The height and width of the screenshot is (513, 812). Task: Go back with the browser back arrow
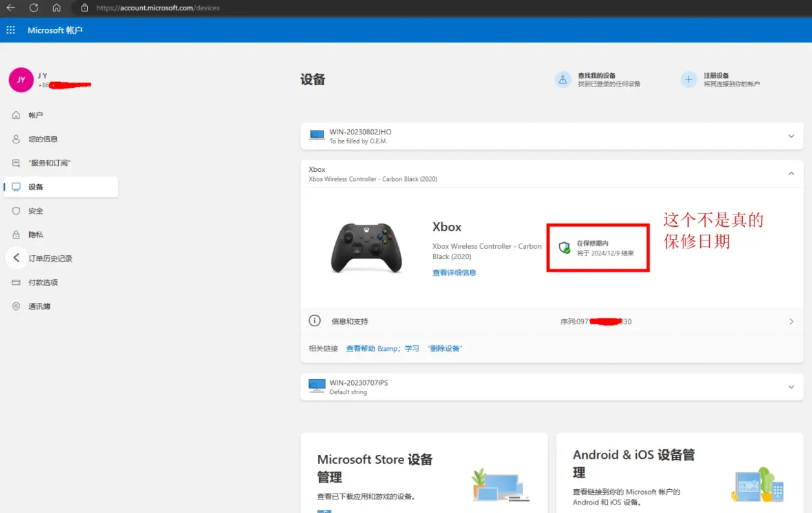(x=10, y=8)
